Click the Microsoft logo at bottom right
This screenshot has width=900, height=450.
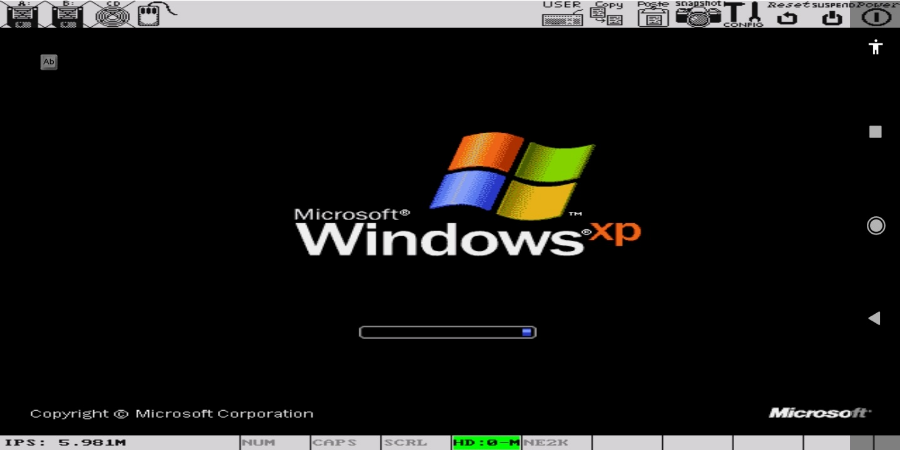tap(820, 413)
